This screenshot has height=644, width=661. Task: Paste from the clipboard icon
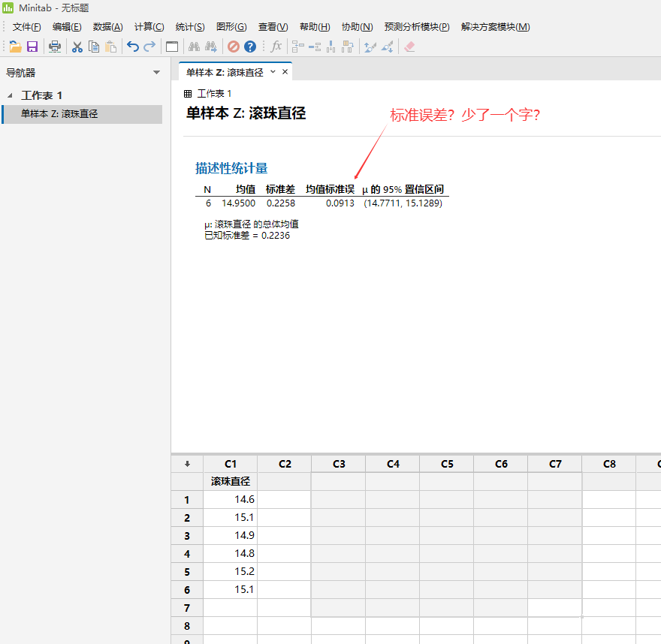click(110, 47)
